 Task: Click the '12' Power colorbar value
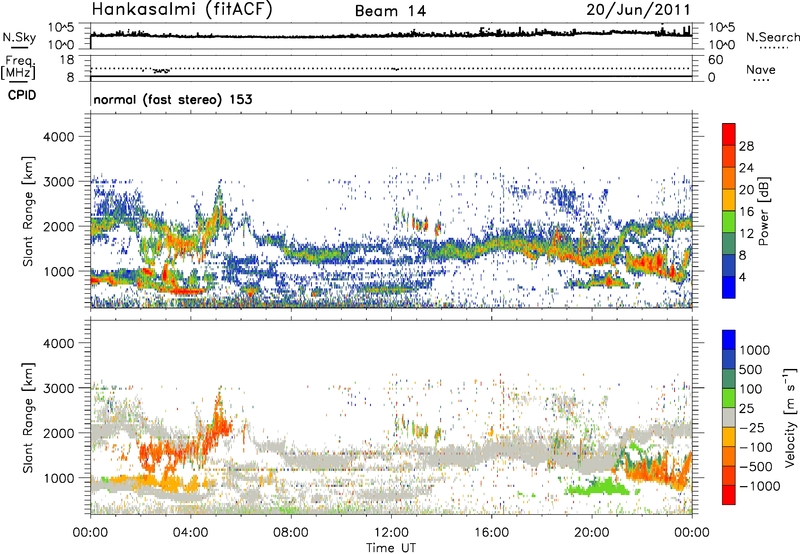pyautogui.click(x=746, y=234)
